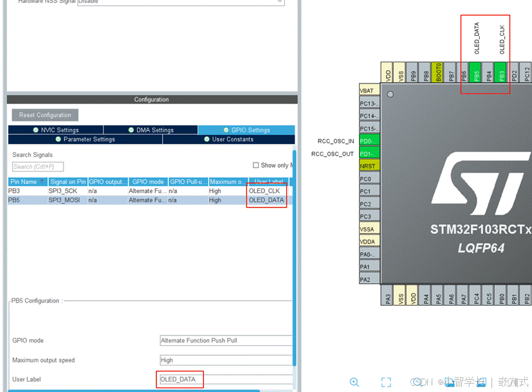
Task: Click the GPIO mode column header
Action: pyautogui.click(x=148, y=182)
